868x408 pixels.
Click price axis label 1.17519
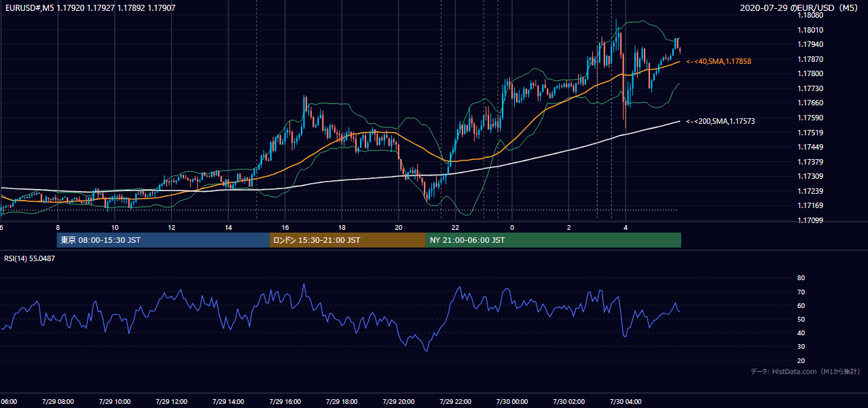(x=810, y=133)
